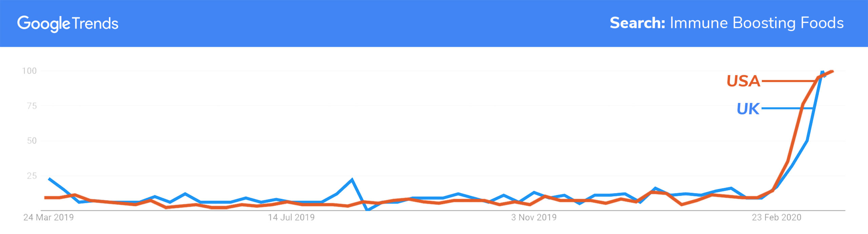Click the peak of the USA line at 100
Screen dimensions: 868x234
832,71
